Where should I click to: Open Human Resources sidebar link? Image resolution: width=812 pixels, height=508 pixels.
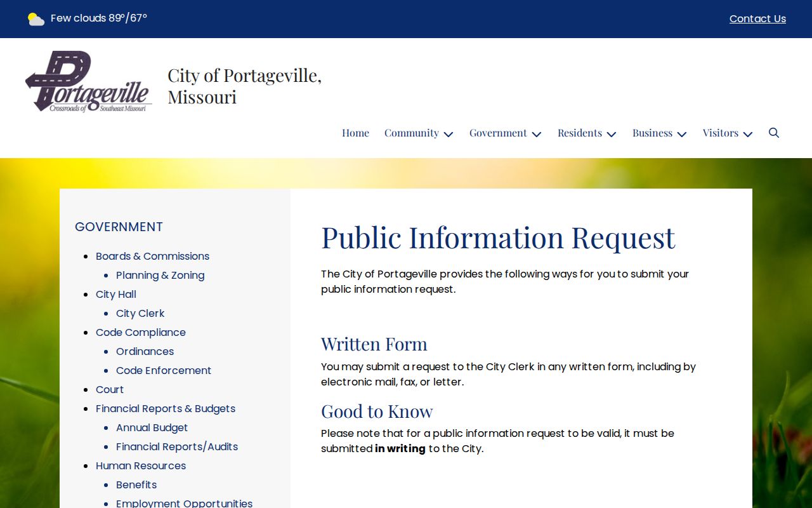click(x=141, y=465)
